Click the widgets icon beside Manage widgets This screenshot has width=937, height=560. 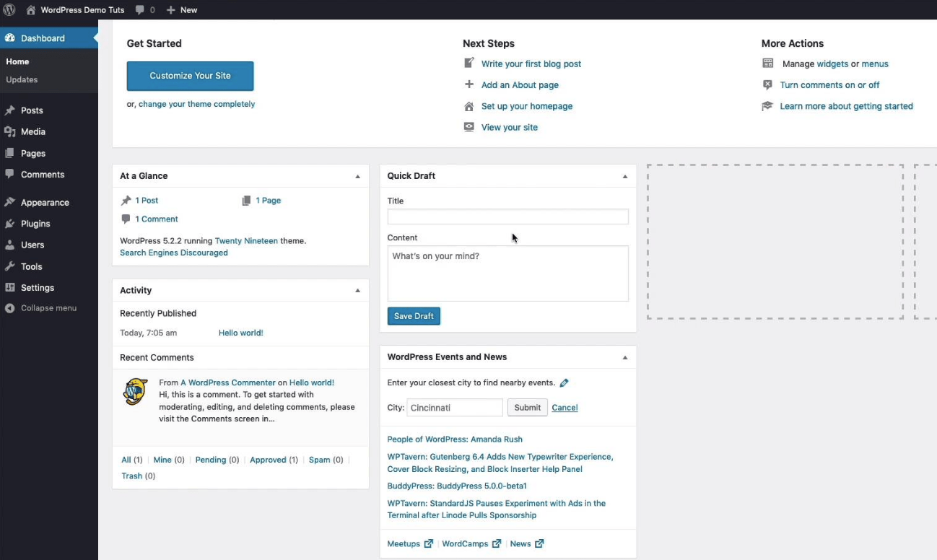point(768,64)
